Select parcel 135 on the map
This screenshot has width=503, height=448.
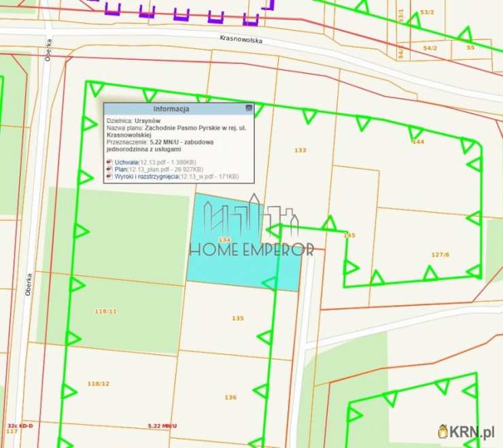point(237,318)
